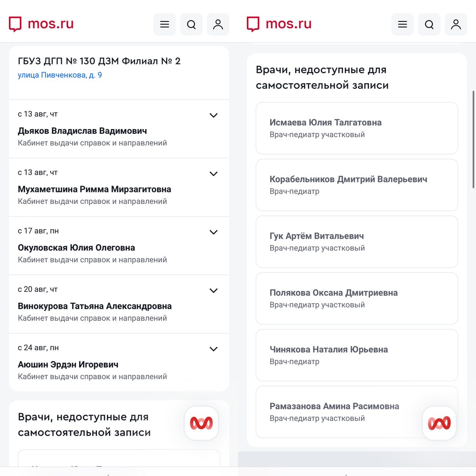
Task: Select the doctor card Гук Артём Витальевич
Action: [x=357, y=242]
